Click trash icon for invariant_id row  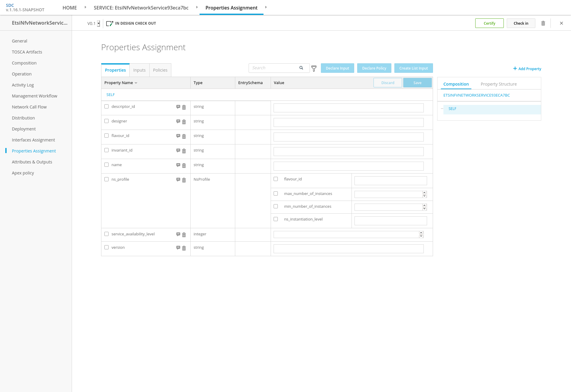(184, 151)
